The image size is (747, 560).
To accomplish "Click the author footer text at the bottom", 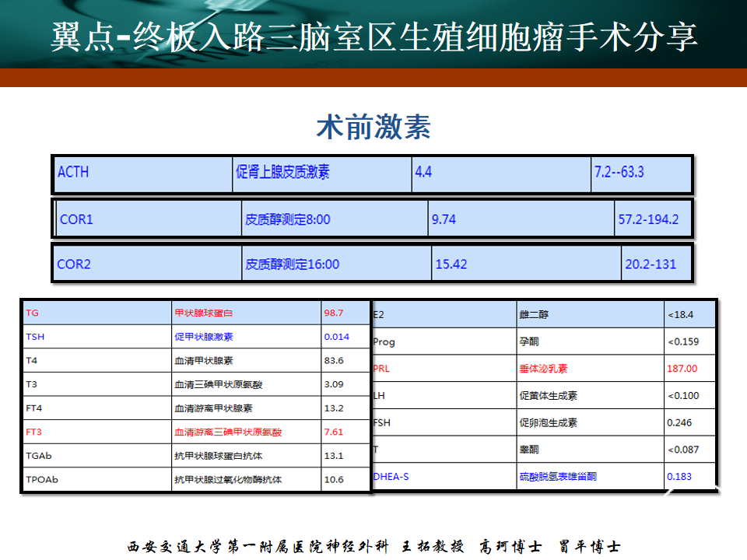I will [373, 546].
